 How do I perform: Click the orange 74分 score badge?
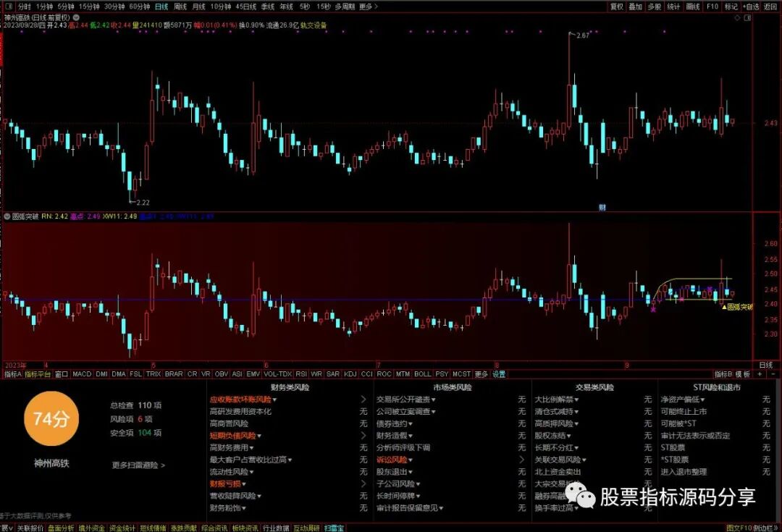pos(51,419)
